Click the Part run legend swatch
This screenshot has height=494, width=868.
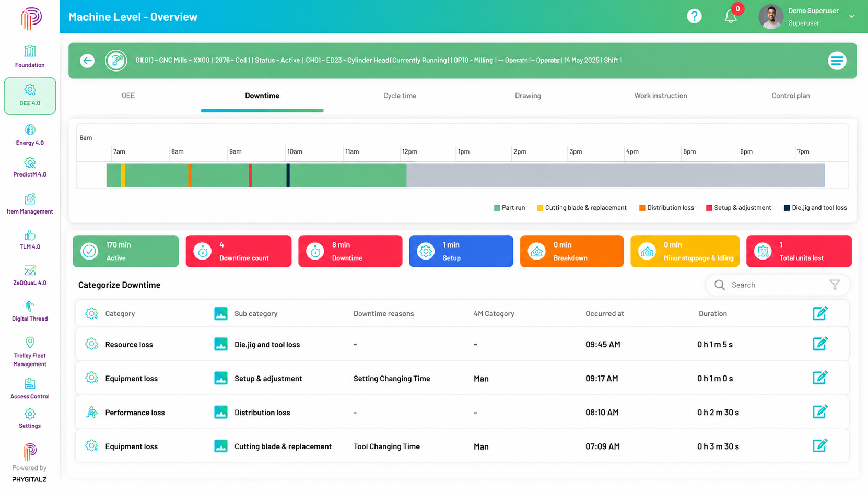pyautogui.click(x=497, y=208)
